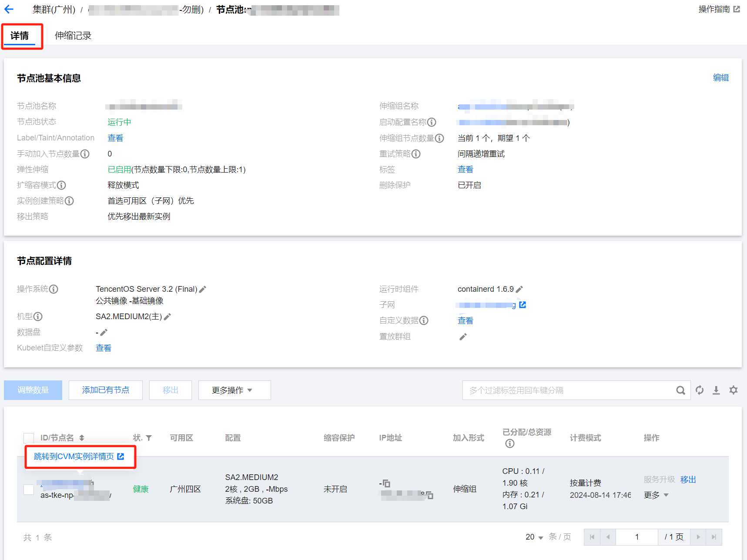Image resolution: width=747 pixels, height=560 pixels.
Task: Expand the 更多操作 dropdown
Action: pyautogui.click(x=234, y=390)
